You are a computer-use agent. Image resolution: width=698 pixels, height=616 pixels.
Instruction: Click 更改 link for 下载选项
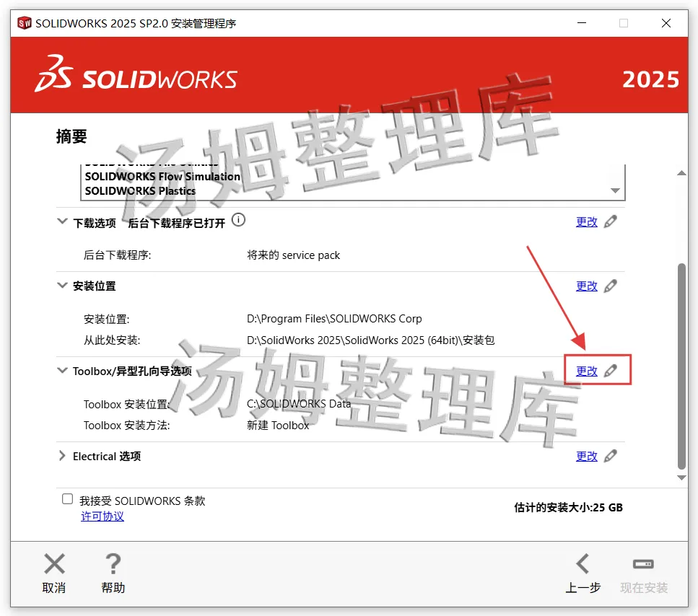[587, 221]
